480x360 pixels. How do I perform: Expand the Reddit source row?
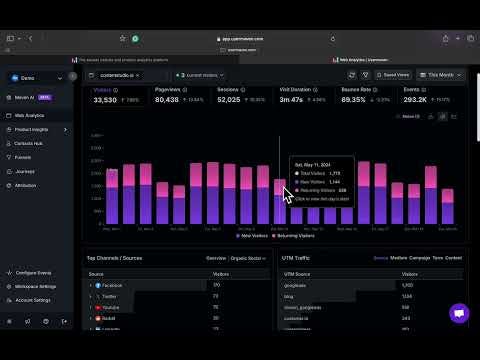(90, 318)
